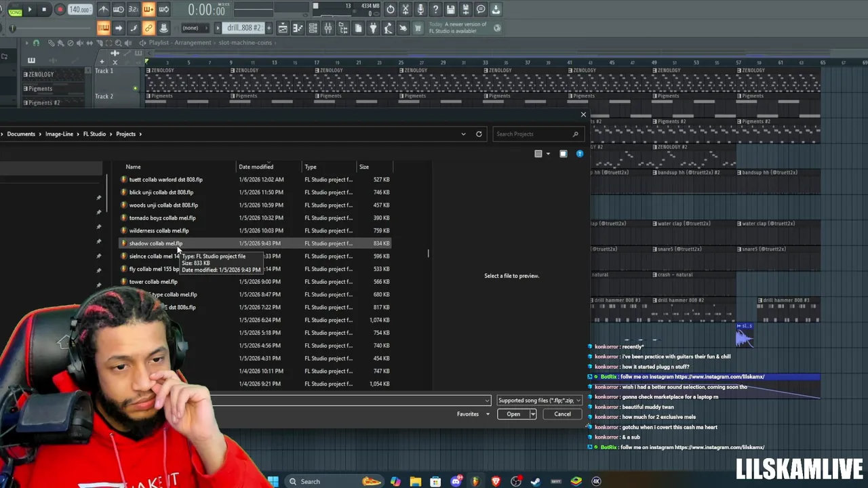868x488 pixels.
Task: Open the file name field dropdown arrow
Action: [487, 401]
